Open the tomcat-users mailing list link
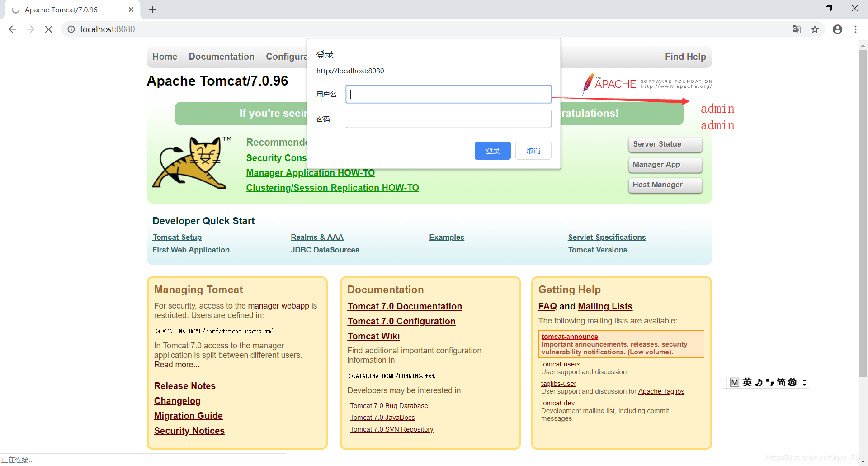The image size is (868, 466). (x=561, y=364)
